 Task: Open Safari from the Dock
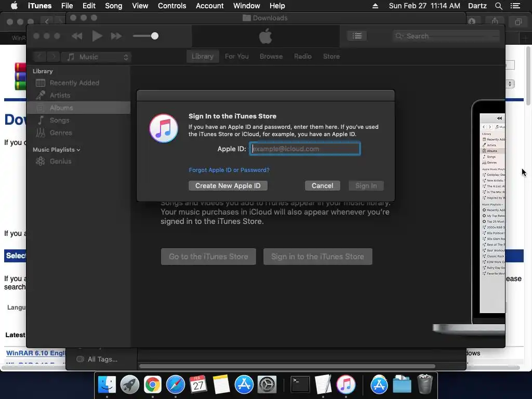coord(176,385)
